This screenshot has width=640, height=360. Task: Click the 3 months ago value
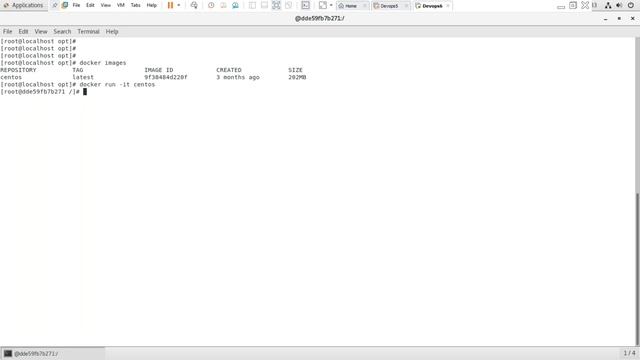pyautogui.click(x=238, y=77)
